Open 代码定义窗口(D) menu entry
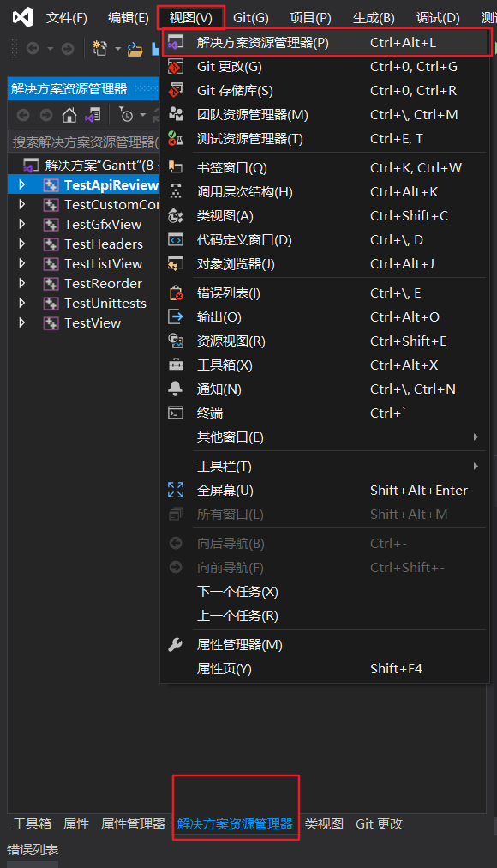This screenshot has height=868, width=497. (325, 239)
